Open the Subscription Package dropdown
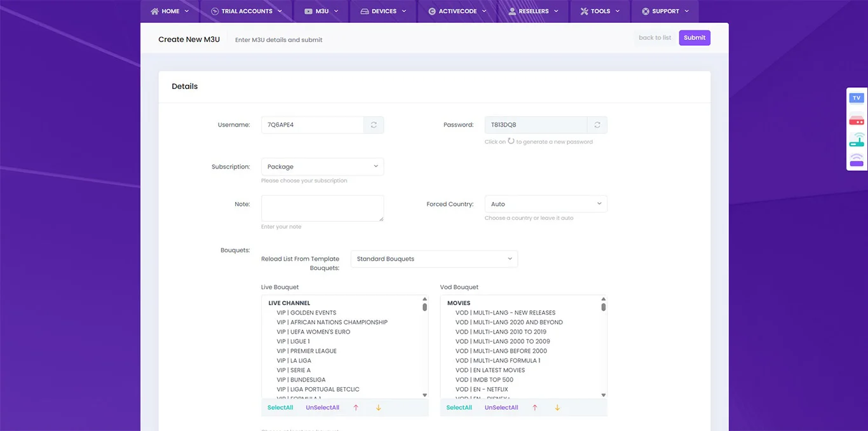The image size is (868, 431). click(x=322, y=167)
